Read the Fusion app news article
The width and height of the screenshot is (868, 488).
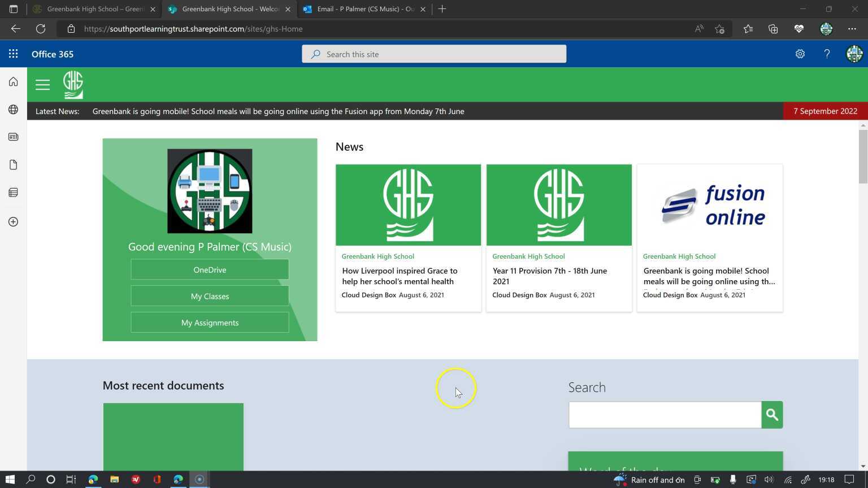[x=709, y=276]
